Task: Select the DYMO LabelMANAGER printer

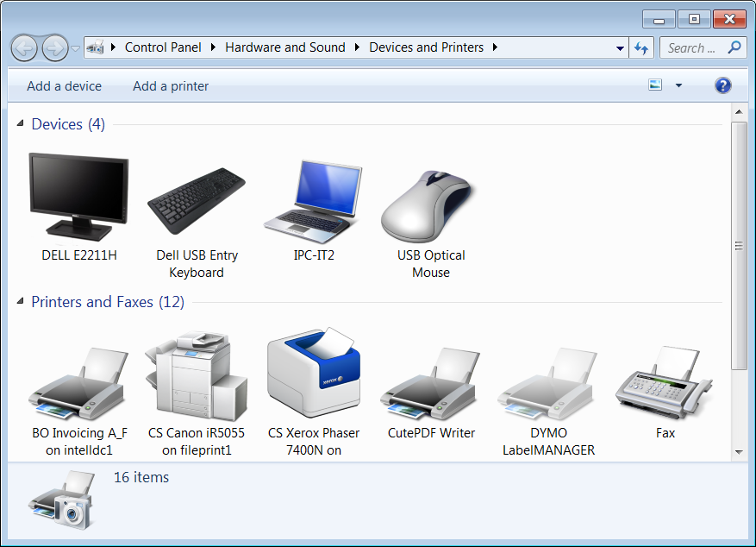Action: click(548, 381)
